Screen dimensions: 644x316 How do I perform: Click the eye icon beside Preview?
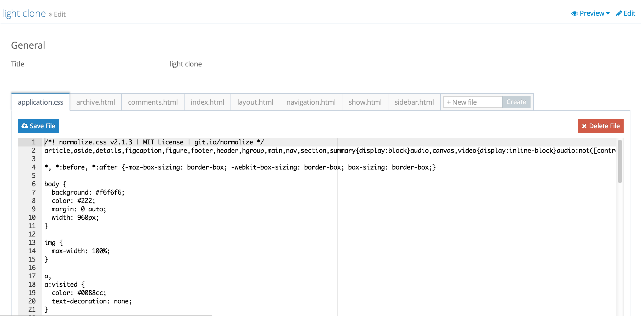[575, 13]
